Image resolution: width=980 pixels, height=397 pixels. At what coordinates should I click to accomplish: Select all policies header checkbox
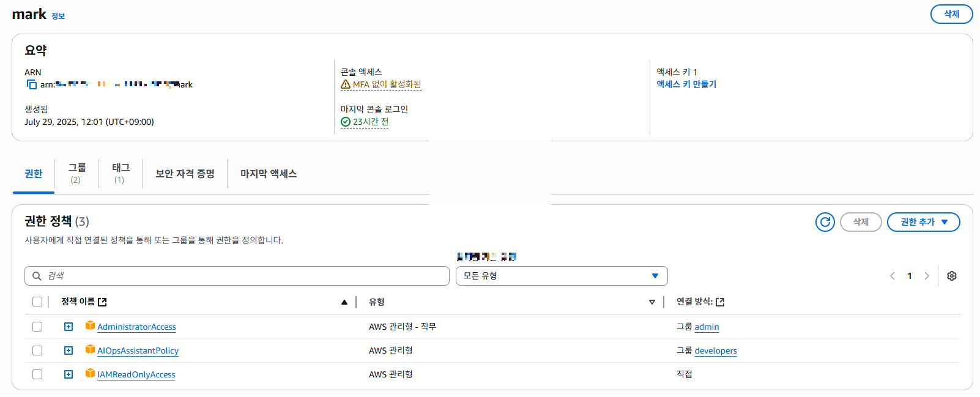point(37,302)
